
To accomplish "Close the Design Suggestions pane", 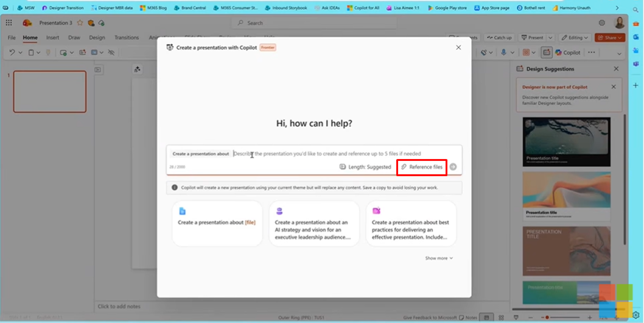I will pyautogui.click(x=616, y=69).
